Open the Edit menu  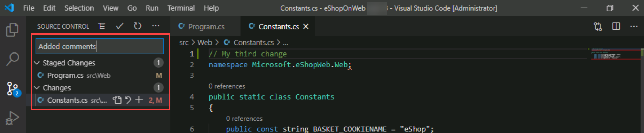(49, 8)
